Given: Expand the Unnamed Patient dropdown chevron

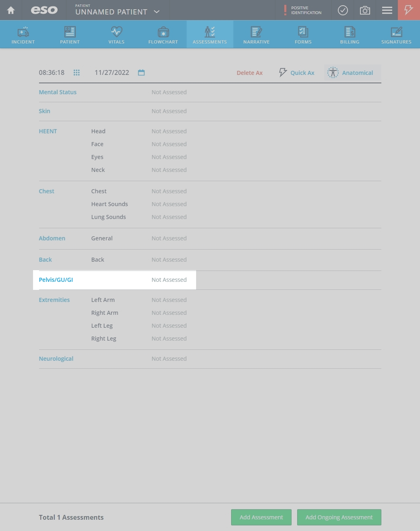Looking at the screenshot, I should 157,12.
